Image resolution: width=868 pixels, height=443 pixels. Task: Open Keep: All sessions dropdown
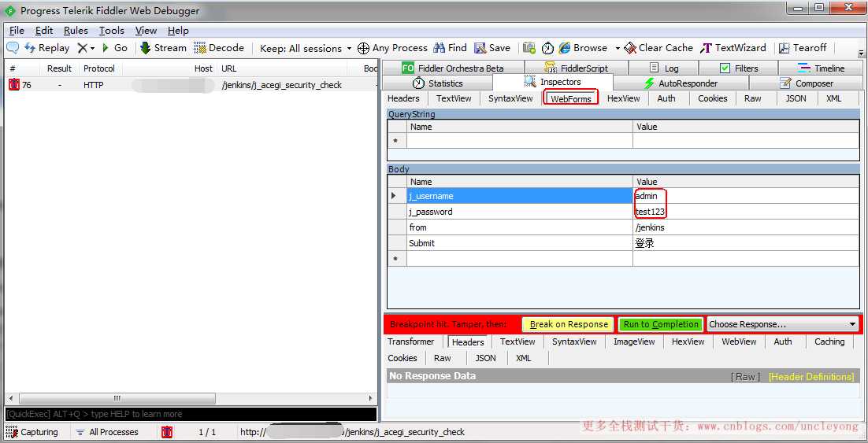306,49
